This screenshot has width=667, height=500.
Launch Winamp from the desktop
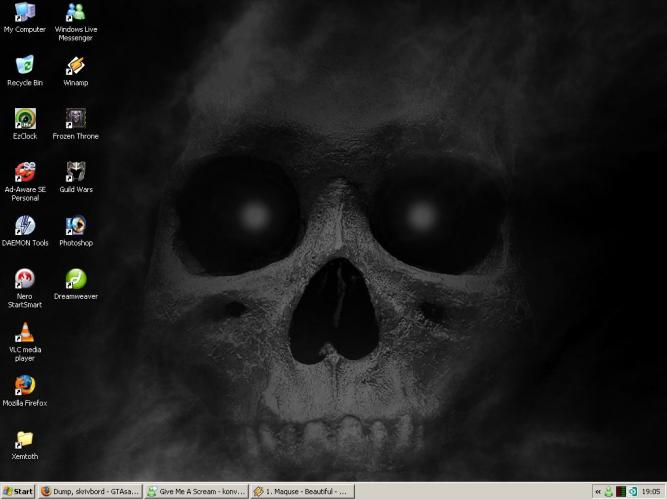coord(76,66)
